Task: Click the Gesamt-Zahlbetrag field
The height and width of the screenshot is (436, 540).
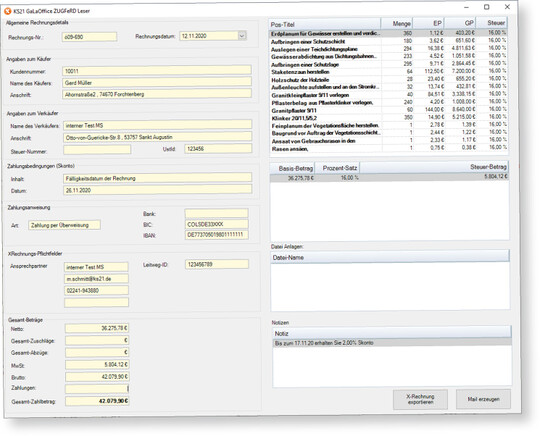Action: pyautogui.click(x=97, y=401)
